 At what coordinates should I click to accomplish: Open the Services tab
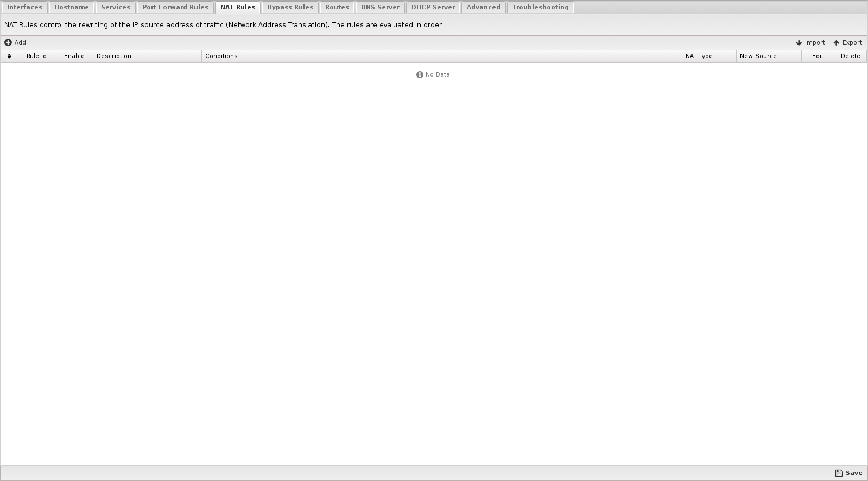(x=116, y=7)
